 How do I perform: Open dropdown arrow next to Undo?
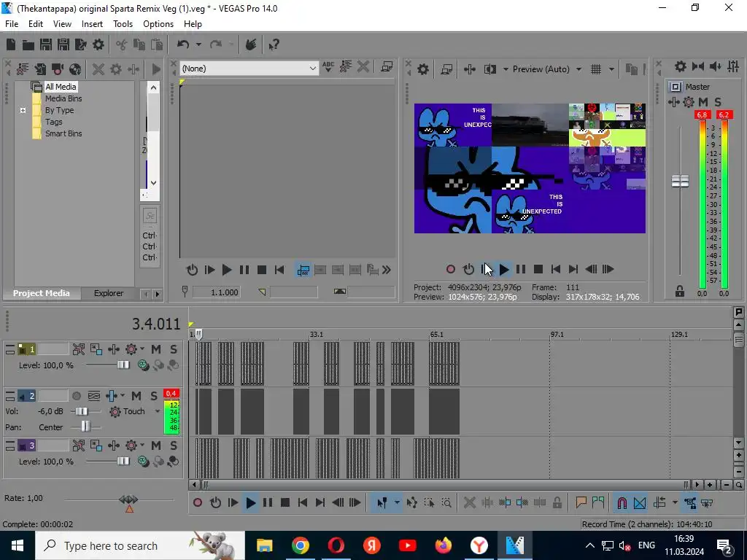click(198, 44)
